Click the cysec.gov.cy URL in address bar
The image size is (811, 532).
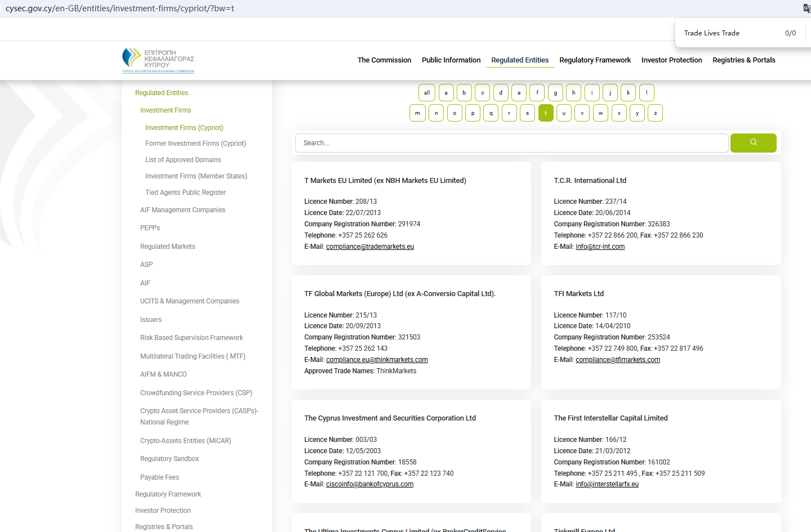(119, 8)
